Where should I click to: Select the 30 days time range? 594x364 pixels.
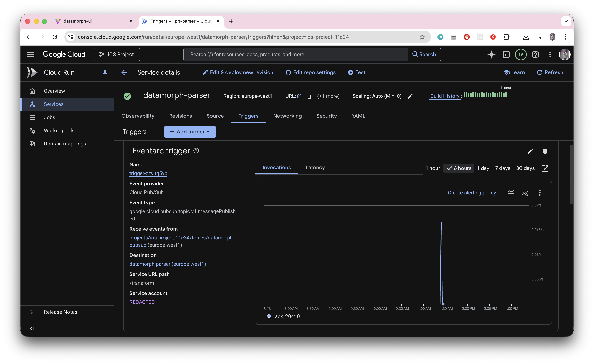pos(525,168)
